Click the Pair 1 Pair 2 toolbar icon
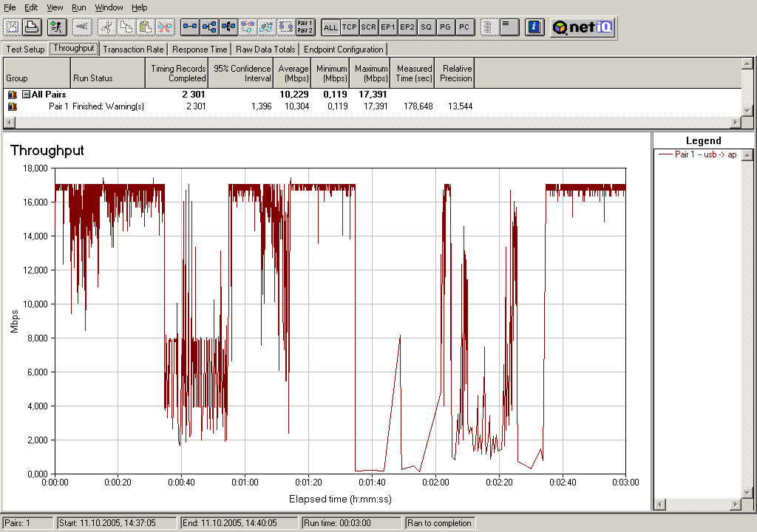Viewport: 757px width, 532px height. click(305, 27)
